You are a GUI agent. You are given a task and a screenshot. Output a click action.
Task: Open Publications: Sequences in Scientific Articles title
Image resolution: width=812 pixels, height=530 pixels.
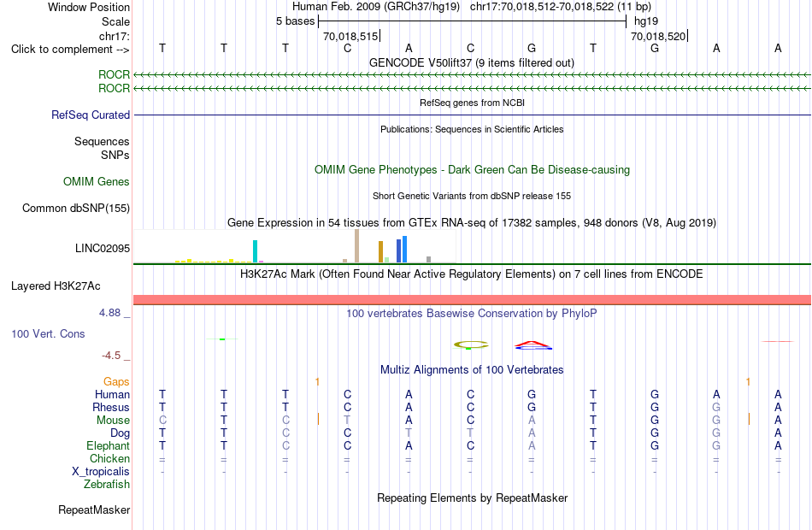coord(472,129)
